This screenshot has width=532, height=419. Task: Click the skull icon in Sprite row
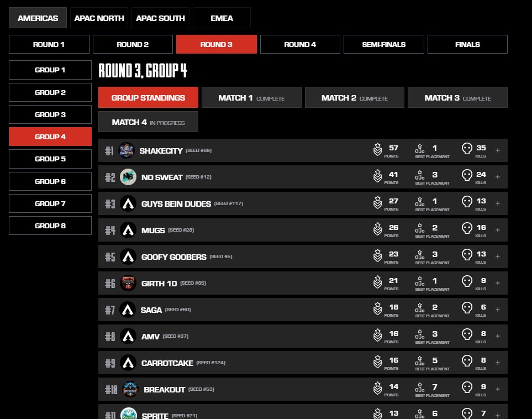[x=467, y=413]
